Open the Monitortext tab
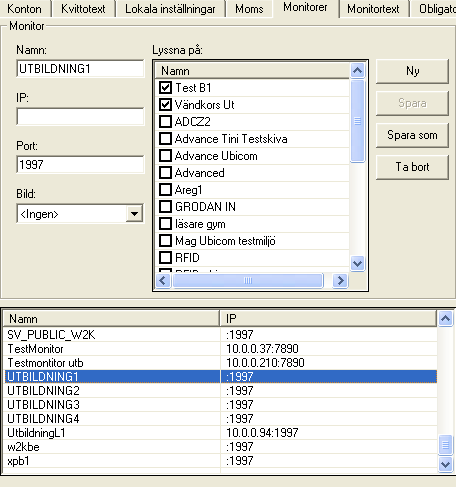This screenshot has height=487, width=456. (373, 9)
